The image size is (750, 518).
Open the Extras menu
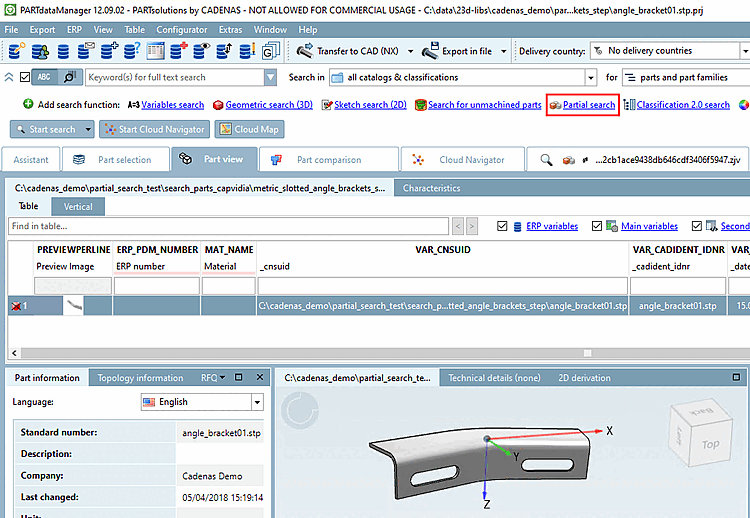click(231, 30)
